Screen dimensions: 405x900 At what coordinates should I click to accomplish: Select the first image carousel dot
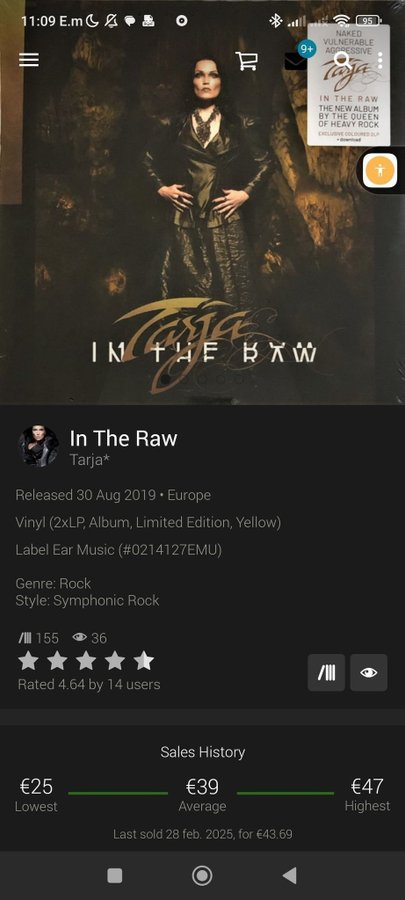[166, 379]
